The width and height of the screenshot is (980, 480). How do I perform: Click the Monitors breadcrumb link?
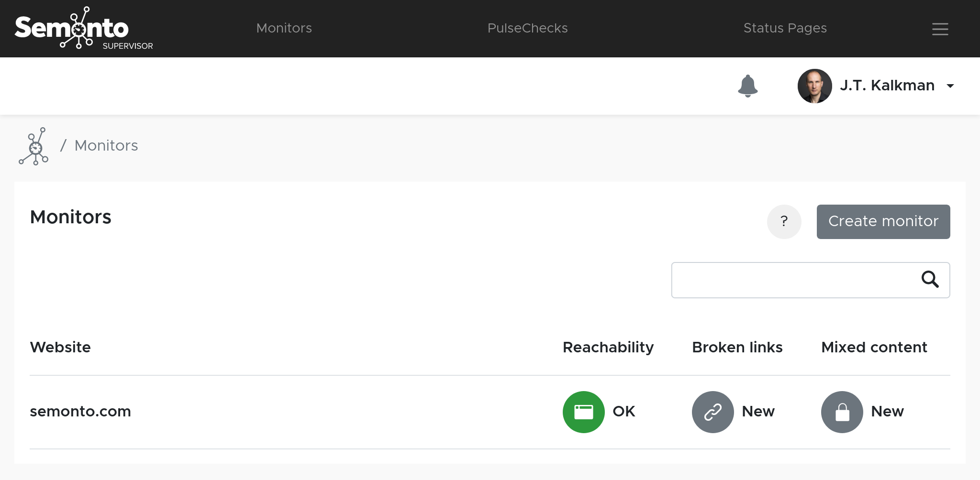[106, 145]
